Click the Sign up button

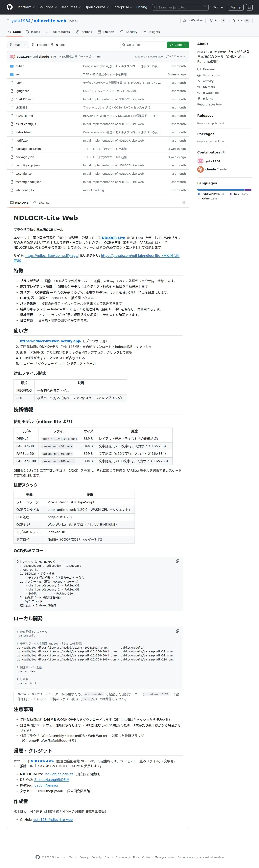coord(236,7)
